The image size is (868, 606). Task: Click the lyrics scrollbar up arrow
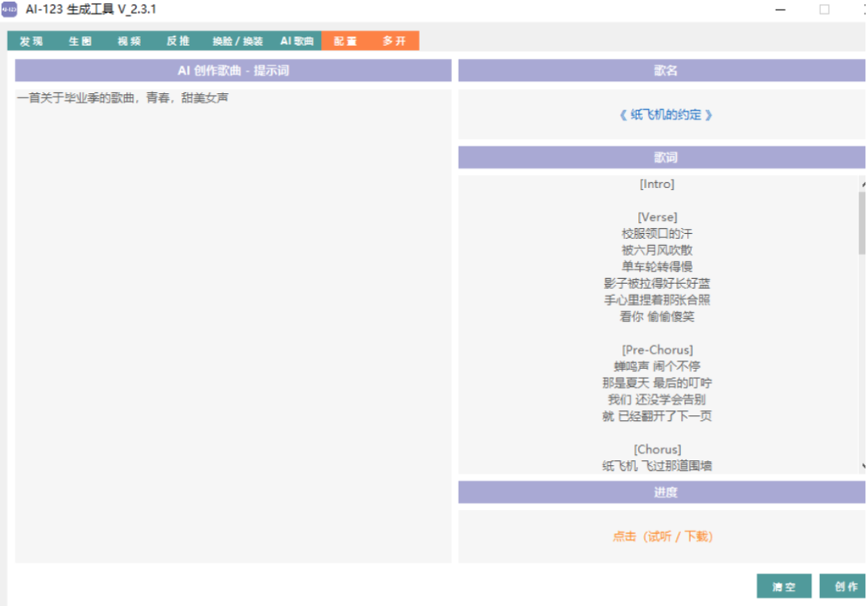tap(862, 184)
